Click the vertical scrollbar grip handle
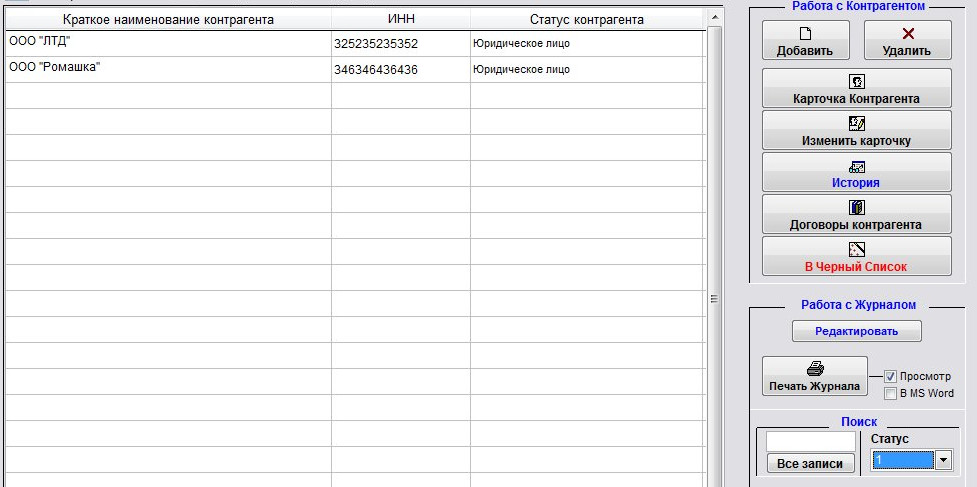Viewport: 977px width, 487px height. [x=714, y=299]
